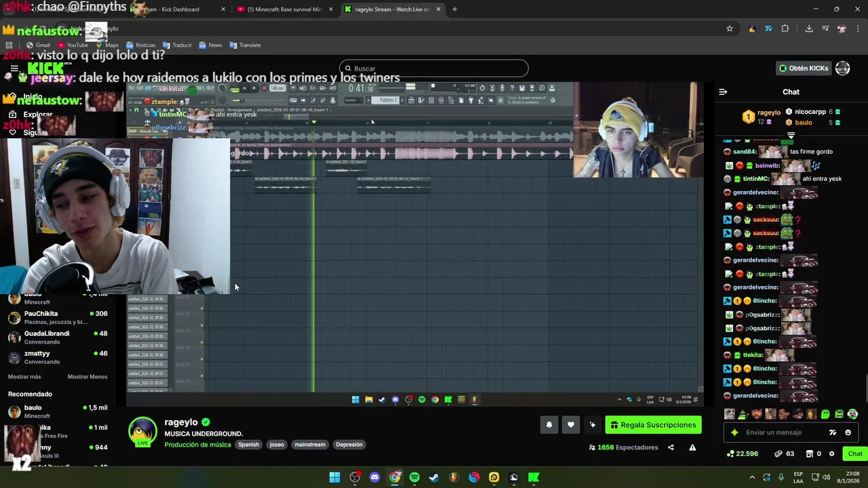Image resolution: width=868 pixels, height=488 pixels.
Task: Switch to the Kick Dashboard tab
Action: pos(178,9)
